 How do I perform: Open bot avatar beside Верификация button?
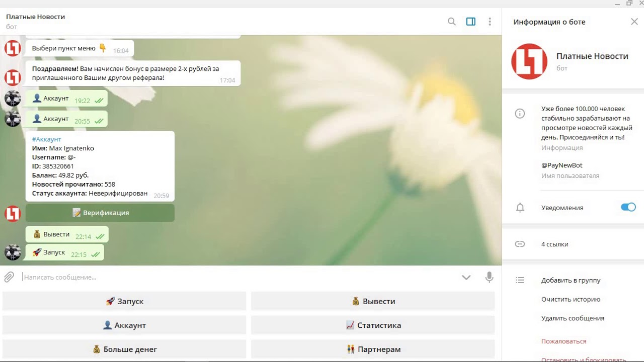(13, 213)
